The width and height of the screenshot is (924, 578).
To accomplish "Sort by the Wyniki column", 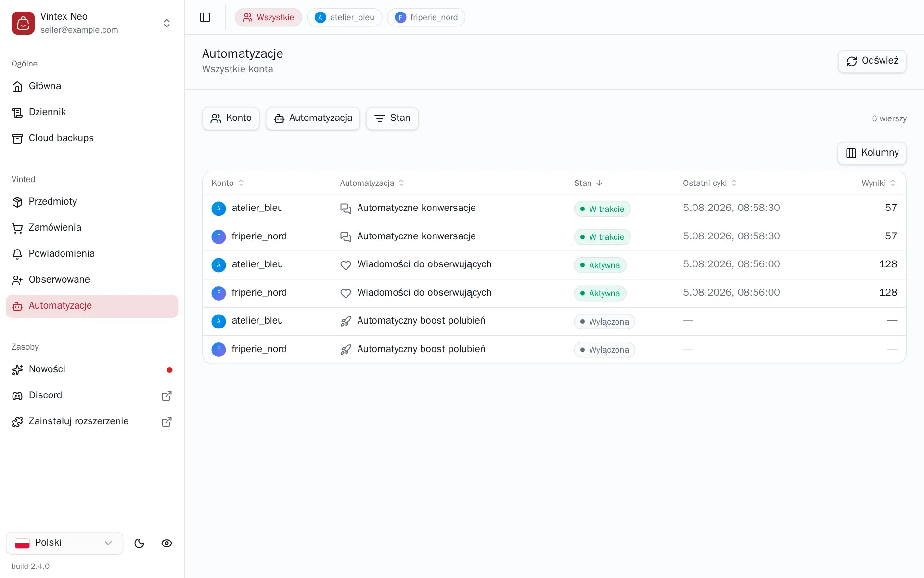I will point(879,183).
